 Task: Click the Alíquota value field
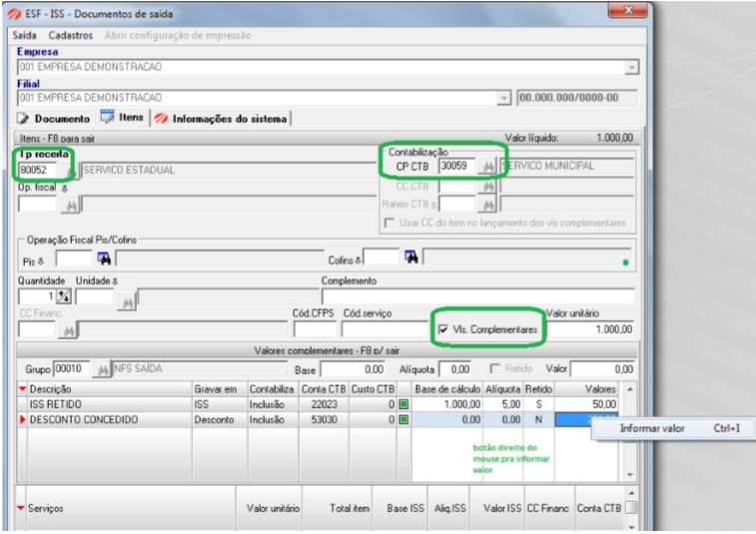point(455,369)
